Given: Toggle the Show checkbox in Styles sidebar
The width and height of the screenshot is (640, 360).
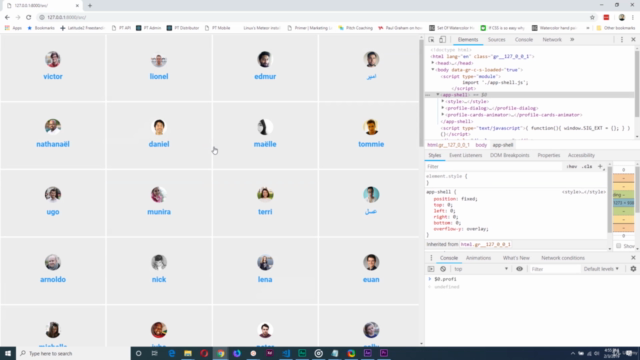Looking at the screenshot, I should point(618,246).
